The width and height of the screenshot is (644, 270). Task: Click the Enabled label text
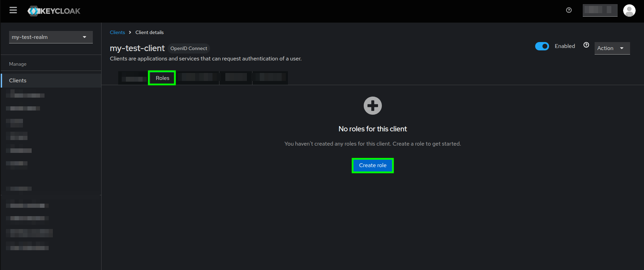click(565, 46)
